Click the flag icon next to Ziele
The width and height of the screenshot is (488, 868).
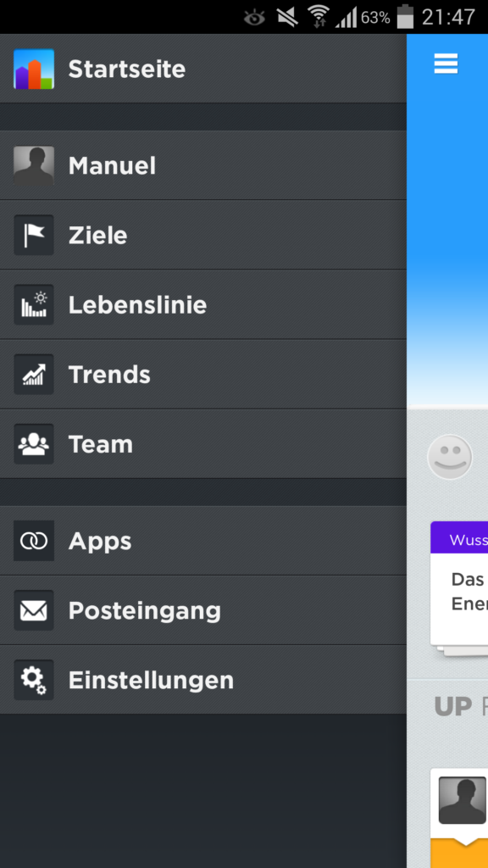(34, 236)
